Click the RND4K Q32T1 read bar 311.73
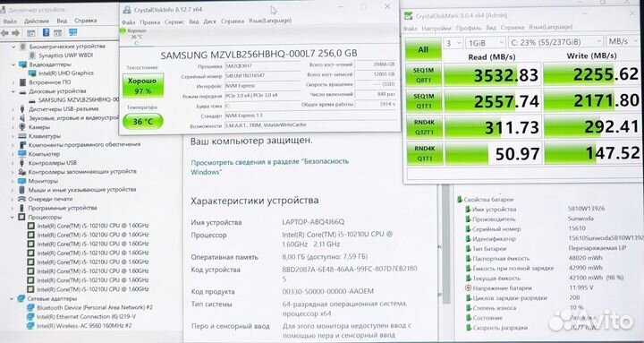This screenshot has width=644, height=343. click(x=492, y=127)
